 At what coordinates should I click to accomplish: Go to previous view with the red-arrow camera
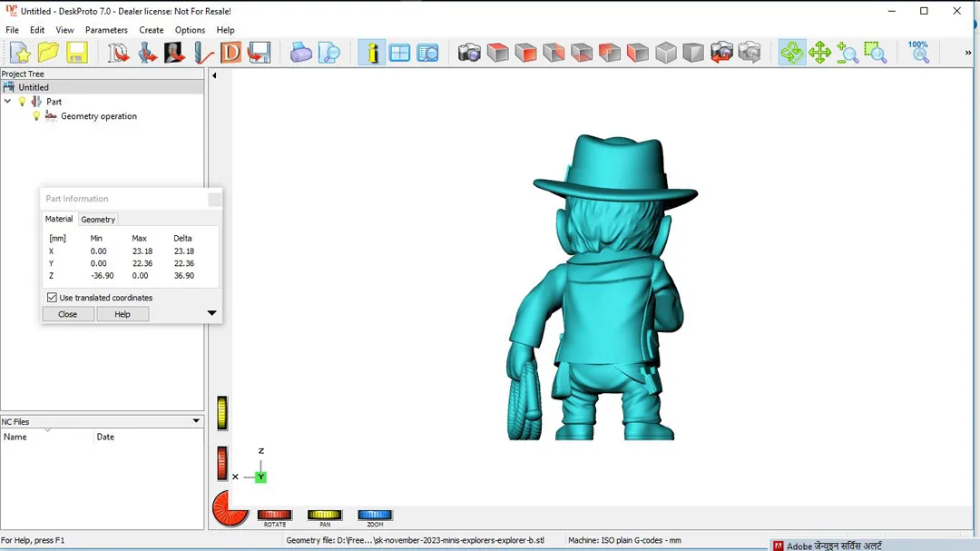[x=721, y=53]
